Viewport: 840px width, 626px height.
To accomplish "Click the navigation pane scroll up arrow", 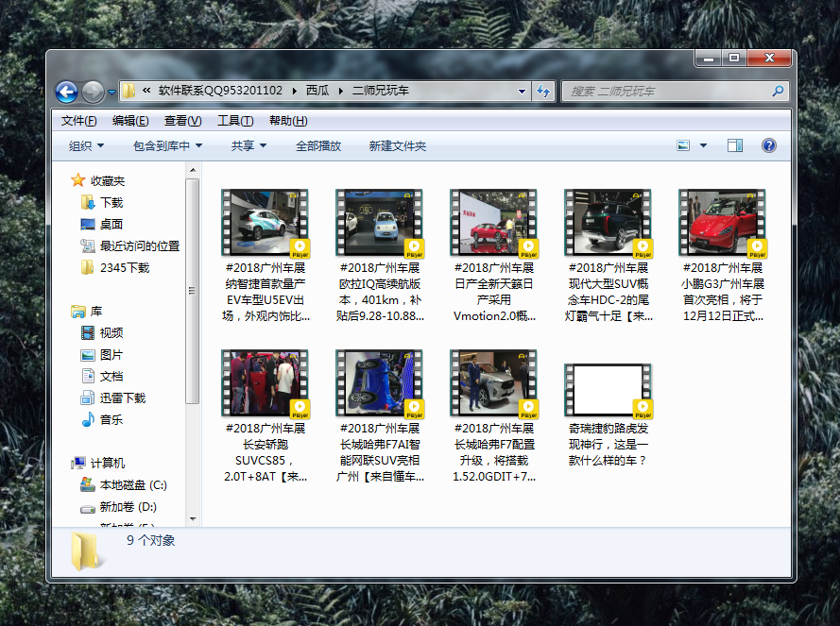I will point(193,170).
